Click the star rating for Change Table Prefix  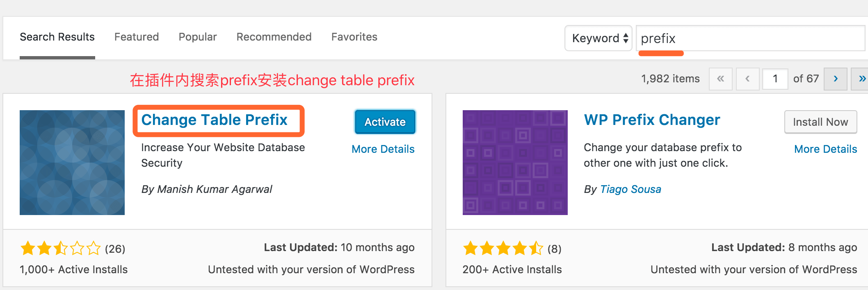coord(60,248)
